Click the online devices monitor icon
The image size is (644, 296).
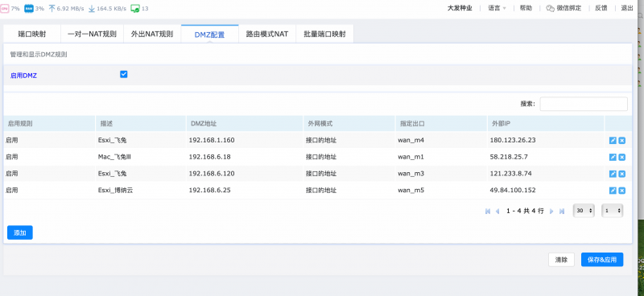pos(135,8)
